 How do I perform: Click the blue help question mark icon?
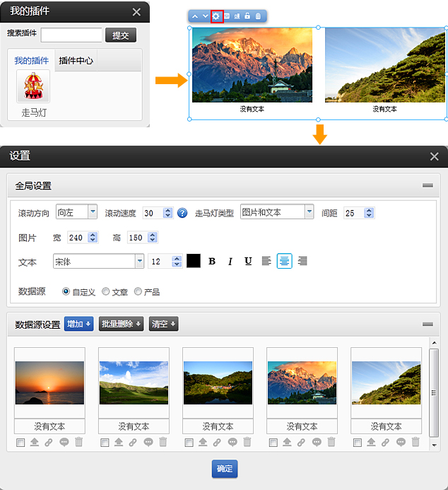(182, 213)
